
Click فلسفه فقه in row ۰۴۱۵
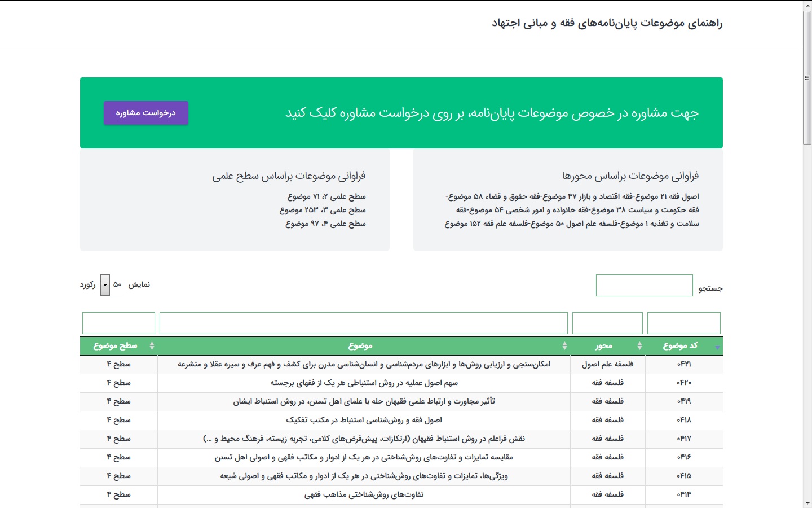tap(608, 476)
